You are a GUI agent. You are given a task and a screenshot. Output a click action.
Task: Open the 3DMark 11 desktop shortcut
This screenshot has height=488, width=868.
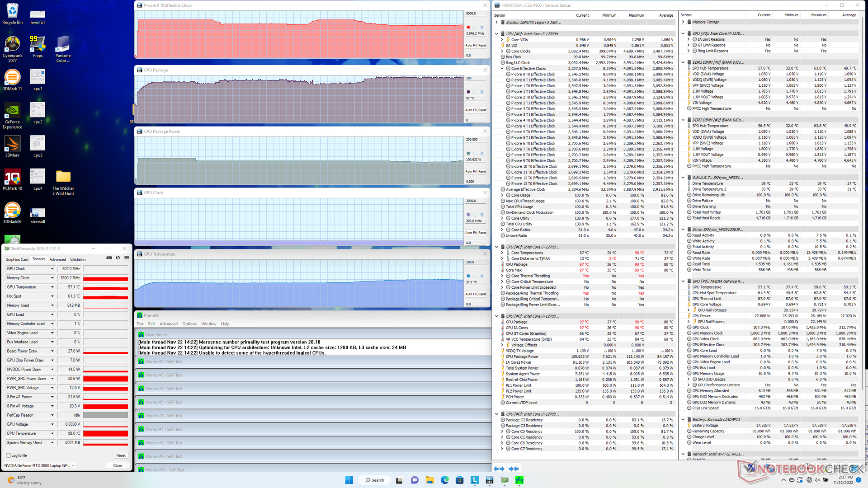pyautogui.click(x=12, y=80)
